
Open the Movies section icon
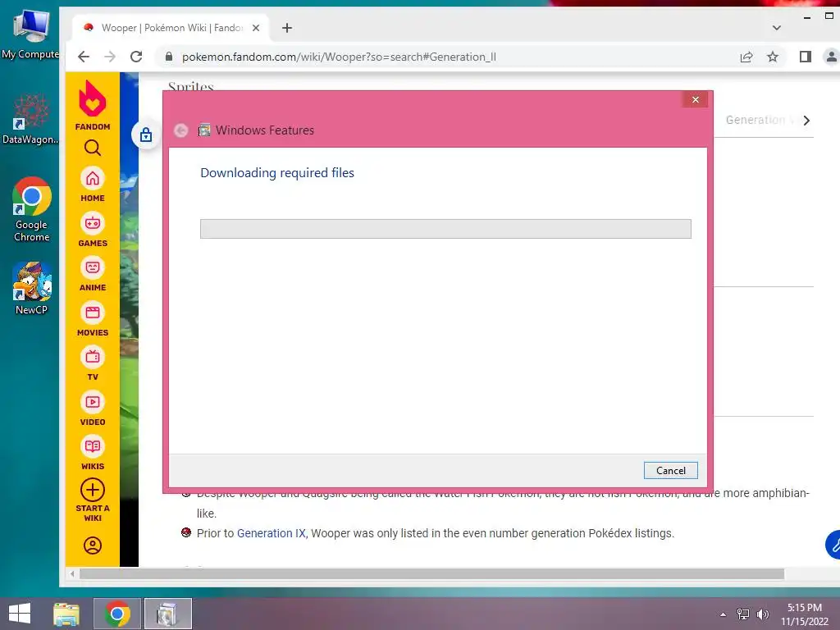tap(92, 313)
